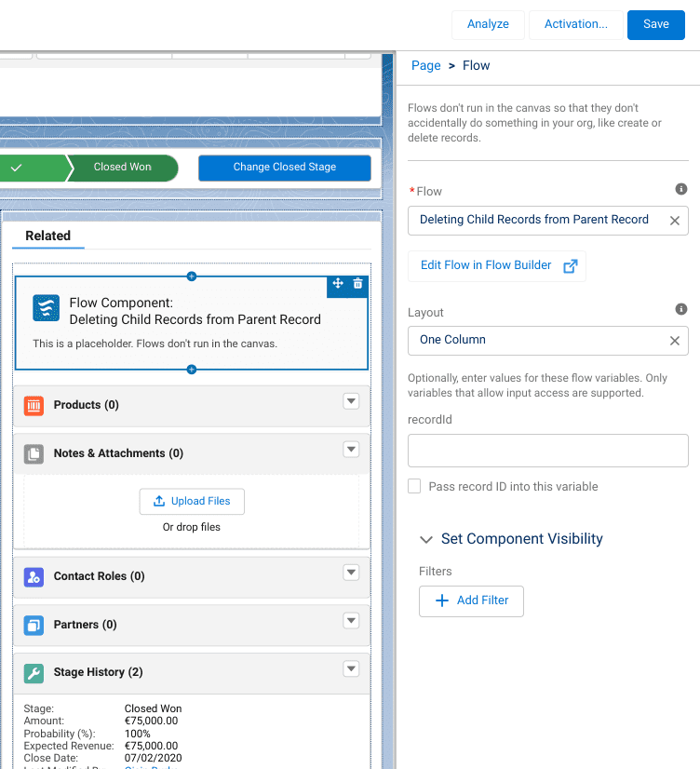Click the Stage History wrench icon
The width and height of the screenshot is (700, 769).
point(34,673)
